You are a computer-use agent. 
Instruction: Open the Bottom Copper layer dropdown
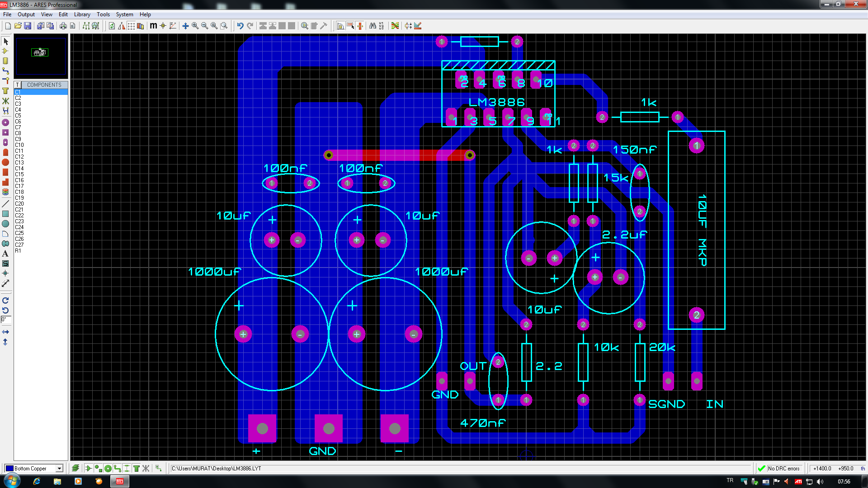59,469
